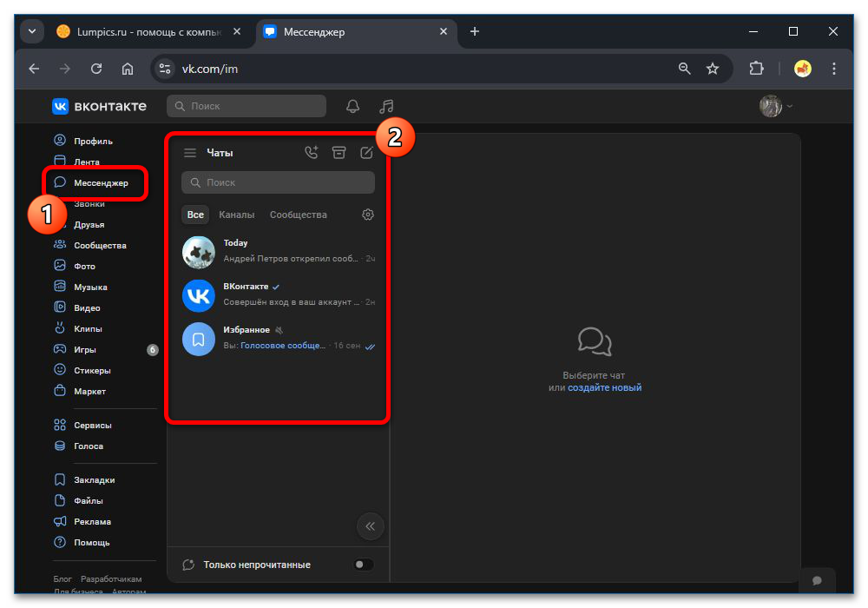Image resolution: width=868 pixels, height=608 pixels.
Task: Switch to the Каналы tab
Action: [x=236, y=215]
